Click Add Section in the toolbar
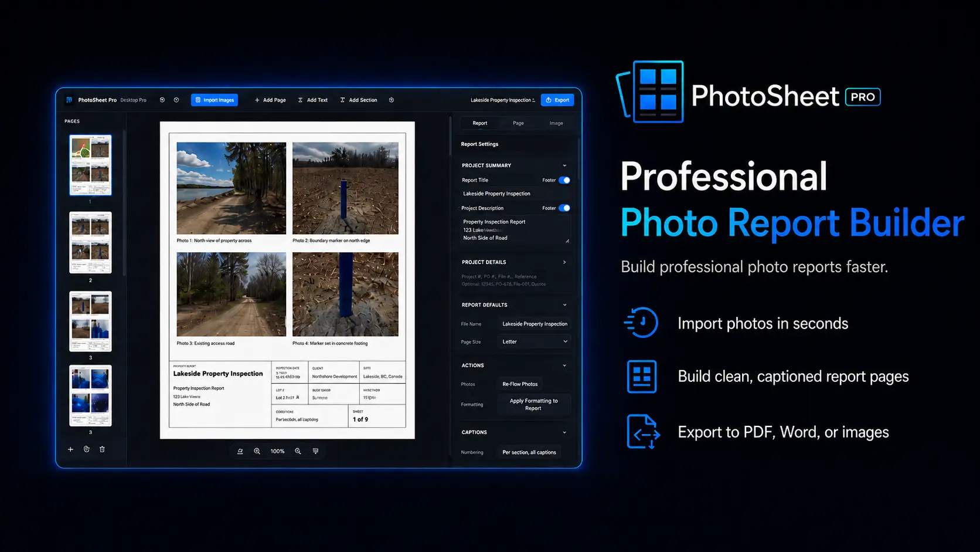This screenshot has height=552, width=980. [x=359, y=100]
